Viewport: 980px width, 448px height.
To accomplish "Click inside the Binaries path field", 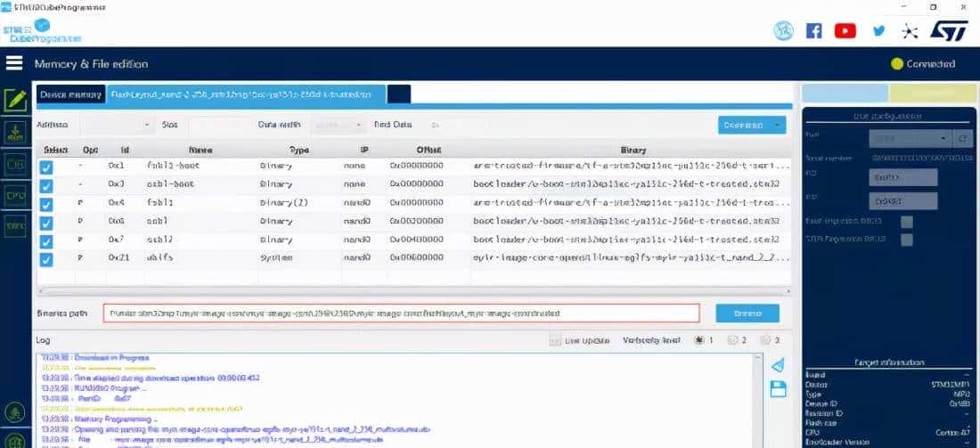I will [x=399, y=314].
